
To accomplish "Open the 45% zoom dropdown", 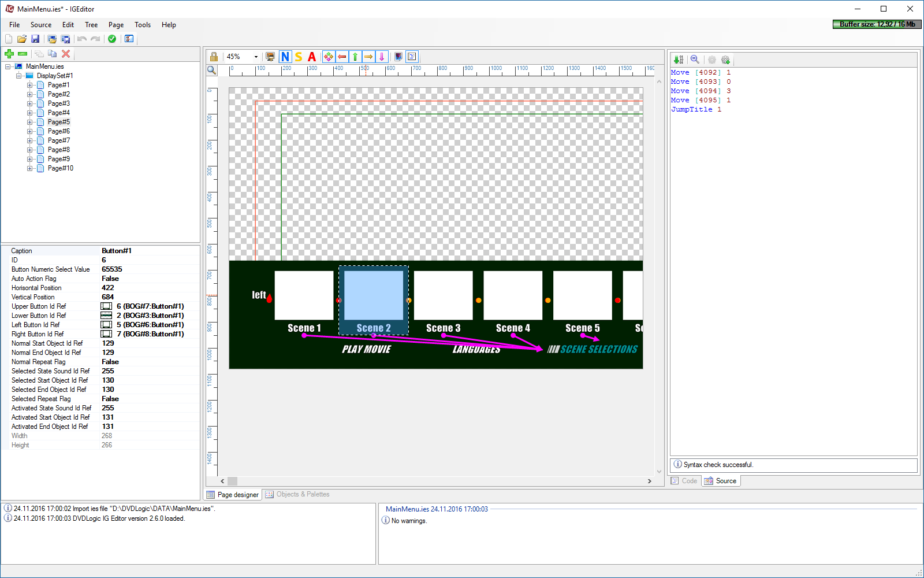I will (x=256, y=57).
